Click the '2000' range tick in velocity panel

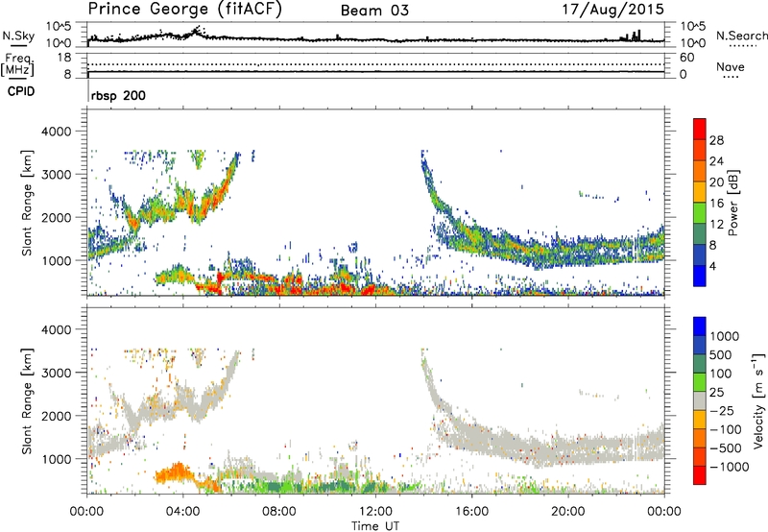(x=56, y=416)
